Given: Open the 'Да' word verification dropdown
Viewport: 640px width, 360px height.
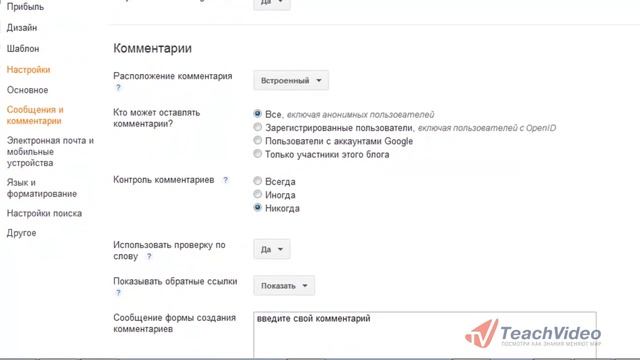Looking at the screenshot, I should [272, 249].
